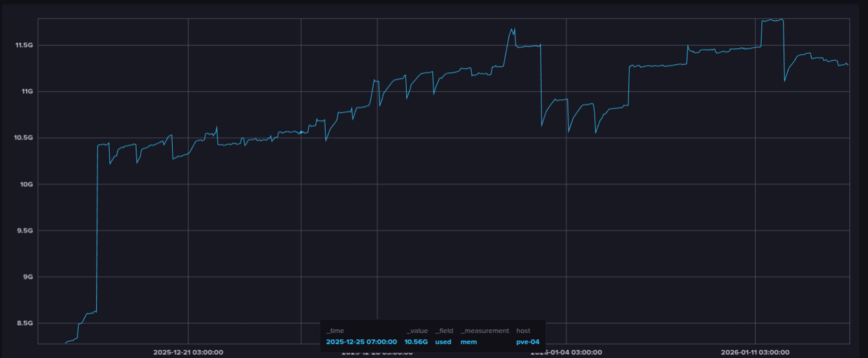Select the _field column header in tooltip
Viewport: 868px width, 358px height.
(x=444, y=331)
